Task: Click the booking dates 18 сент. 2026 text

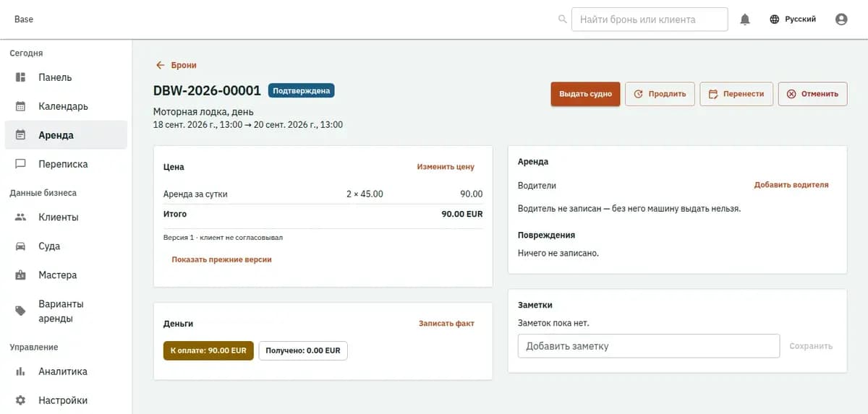Action: (x=248, y=125)
